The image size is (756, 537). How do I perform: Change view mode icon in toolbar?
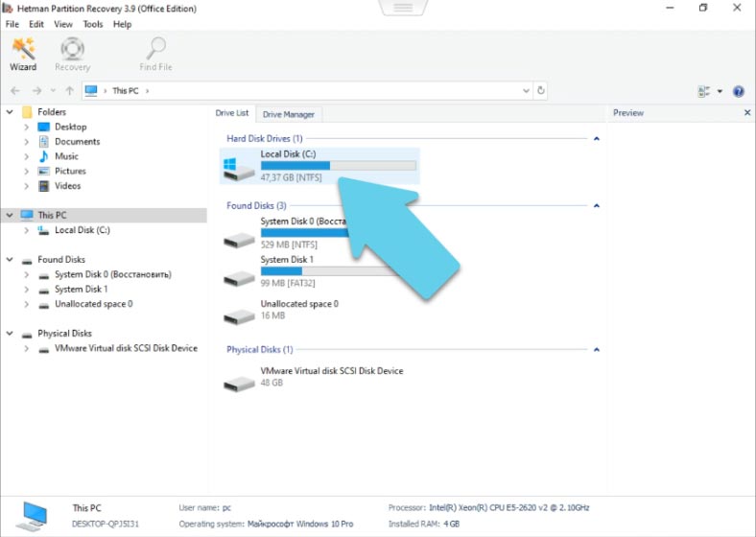703,91
